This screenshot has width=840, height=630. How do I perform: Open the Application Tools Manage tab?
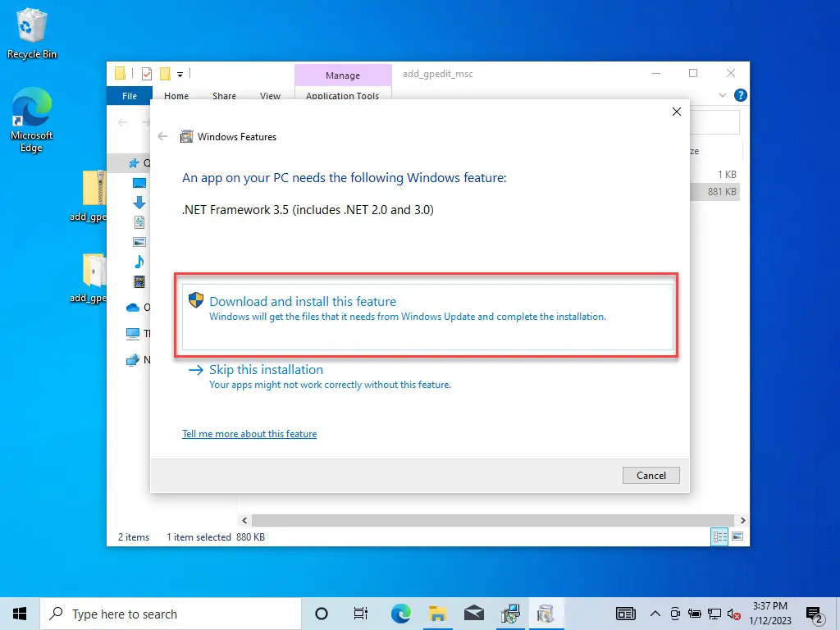click(343, 74)
